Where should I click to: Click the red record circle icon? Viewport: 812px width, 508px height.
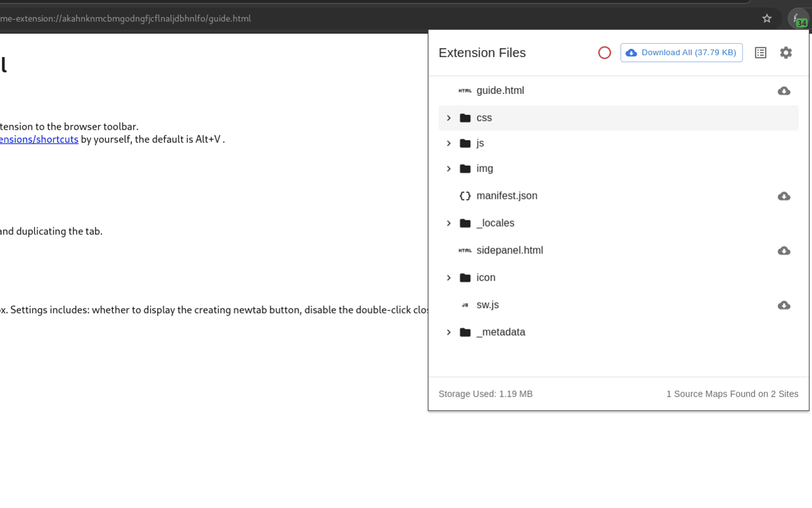605,53
